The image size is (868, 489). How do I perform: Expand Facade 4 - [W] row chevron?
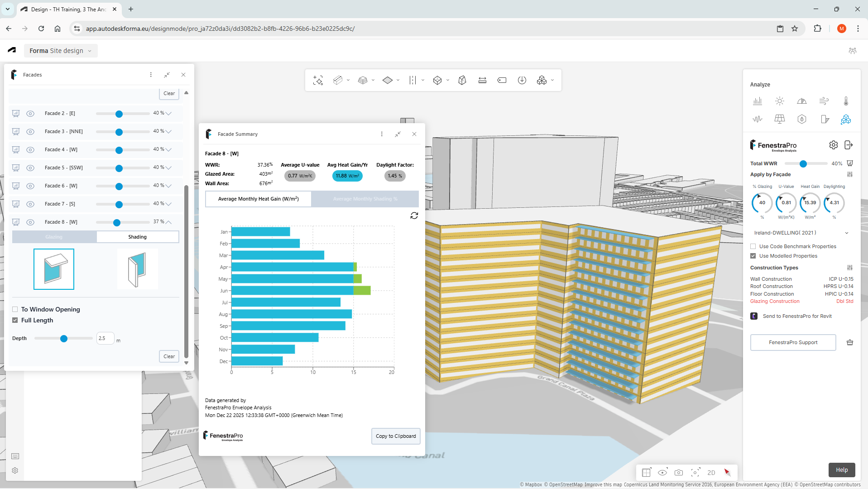168,149
